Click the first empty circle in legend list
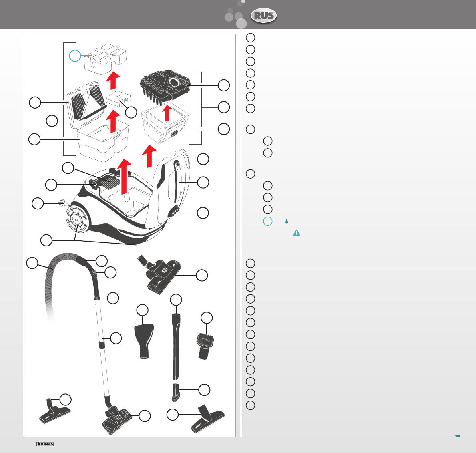The height and width of the screenshot is (453, 476). 250,38
